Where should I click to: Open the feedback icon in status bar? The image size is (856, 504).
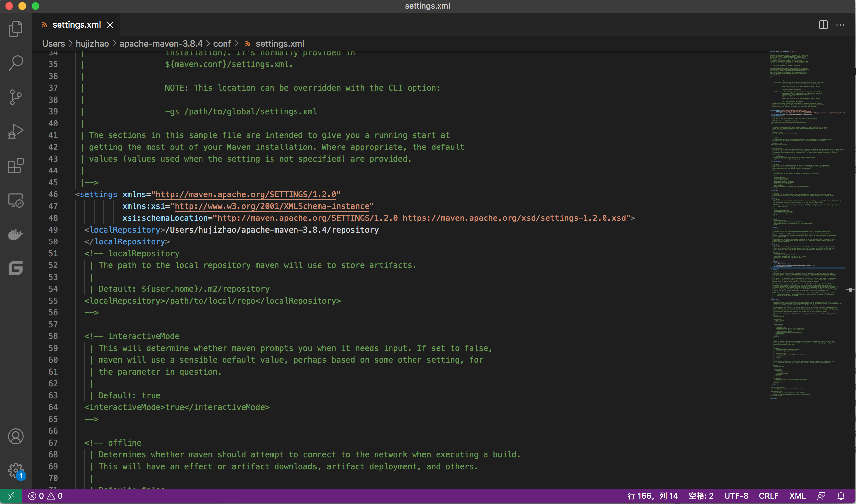(x=821, y=496)
